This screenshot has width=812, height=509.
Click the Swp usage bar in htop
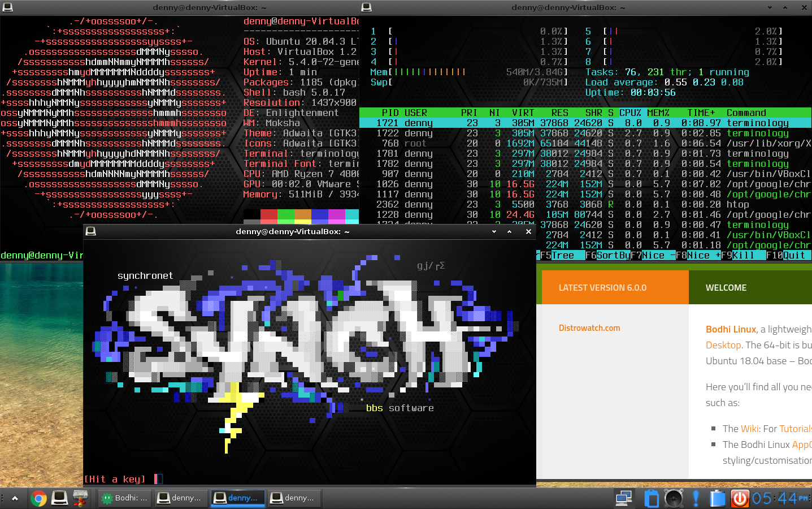click(469, 83)
